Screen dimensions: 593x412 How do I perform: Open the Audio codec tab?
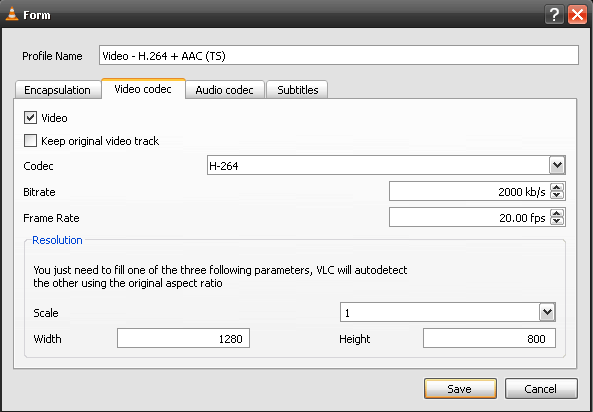pyautogui.click(x=225, y=90)
